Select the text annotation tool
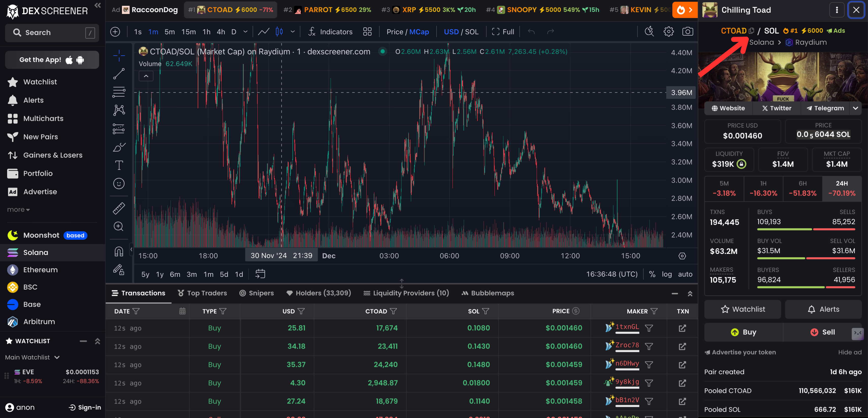868x418 pixels. [x=119, y=165]
